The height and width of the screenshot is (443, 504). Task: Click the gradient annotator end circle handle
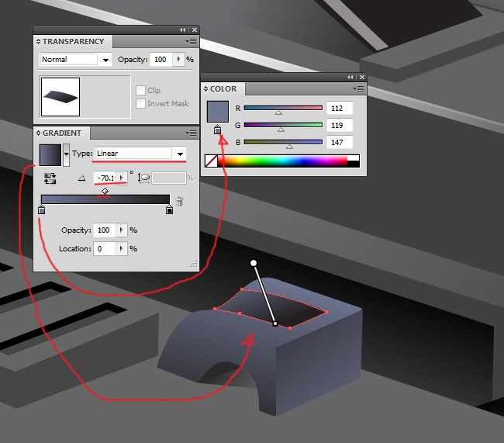[254, 263]
